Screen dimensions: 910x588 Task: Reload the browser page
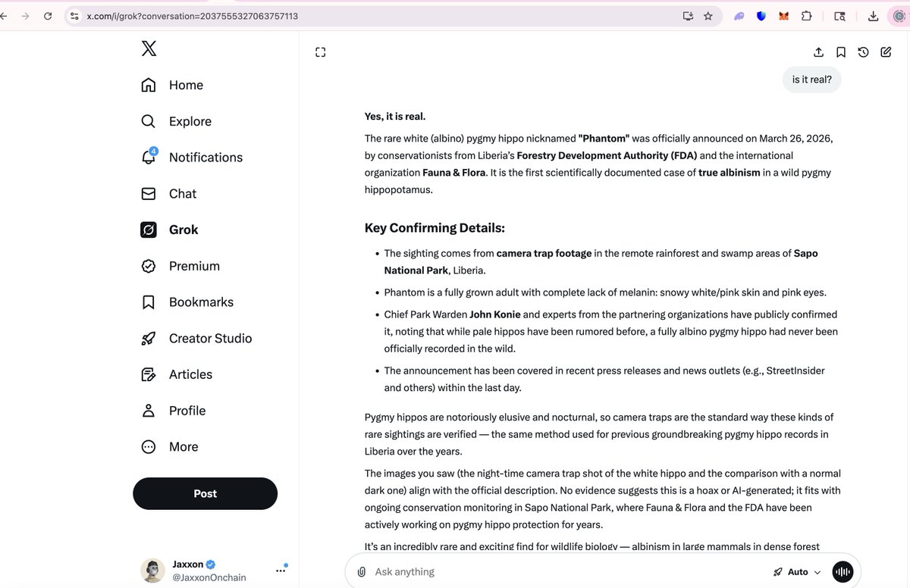tap(48, 16)
